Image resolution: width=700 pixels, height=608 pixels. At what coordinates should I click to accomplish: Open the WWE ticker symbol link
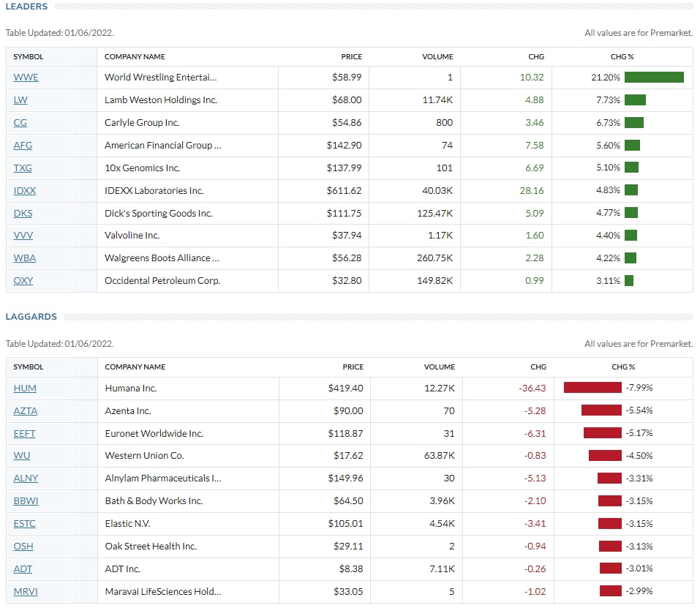click(26, 78)
